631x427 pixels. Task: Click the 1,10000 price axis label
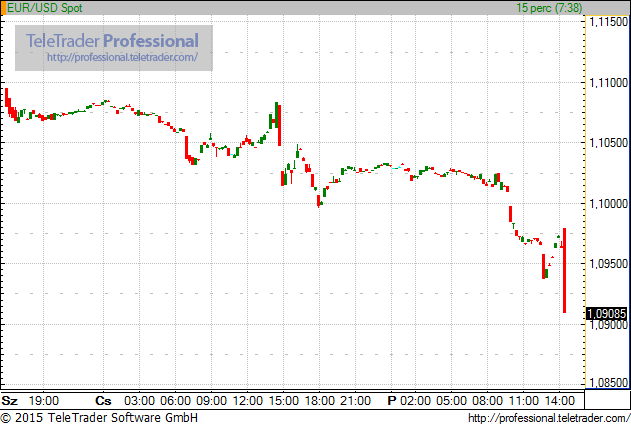[x=608, y=203]
